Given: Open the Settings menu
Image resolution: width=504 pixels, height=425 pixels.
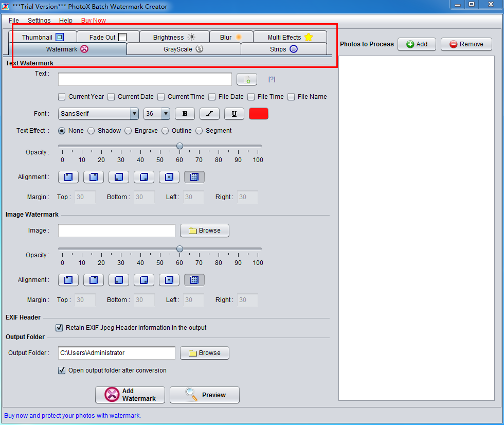Looking at the screenshot, I should pyautogui.click(x=39, y=20).
